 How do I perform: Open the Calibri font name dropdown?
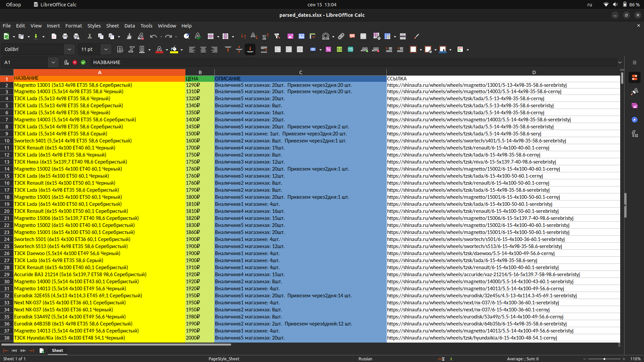click(69, 50)
